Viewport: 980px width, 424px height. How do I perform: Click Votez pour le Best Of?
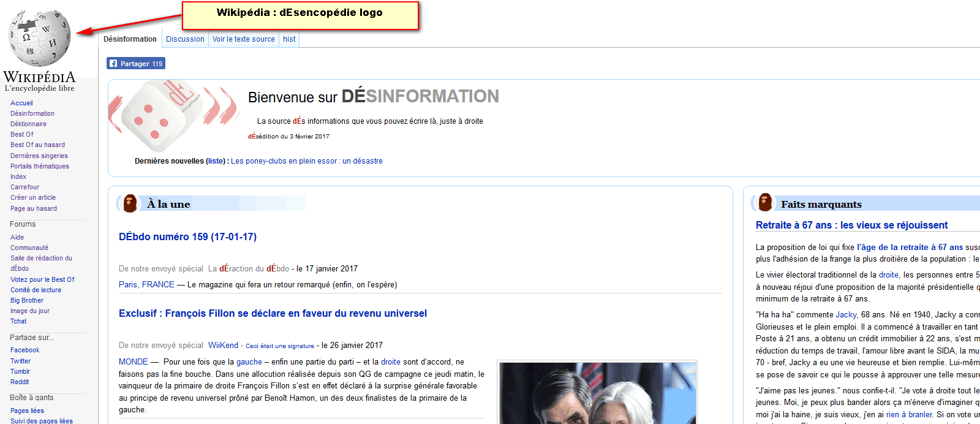point(42,279)
